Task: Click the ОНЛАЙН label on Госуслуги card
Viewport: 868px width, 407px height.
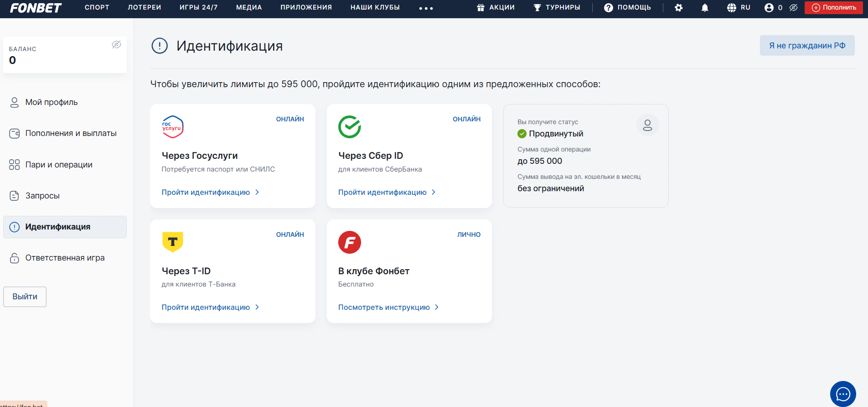Action: click(x=290, y=119)
